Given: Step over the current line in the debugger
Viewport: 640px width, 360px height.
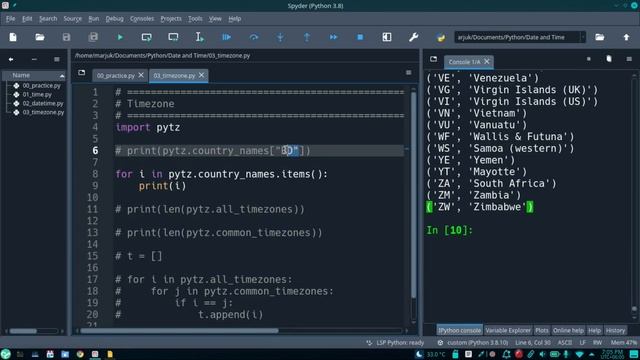Looking at the screenshot, I should [253, 37].
